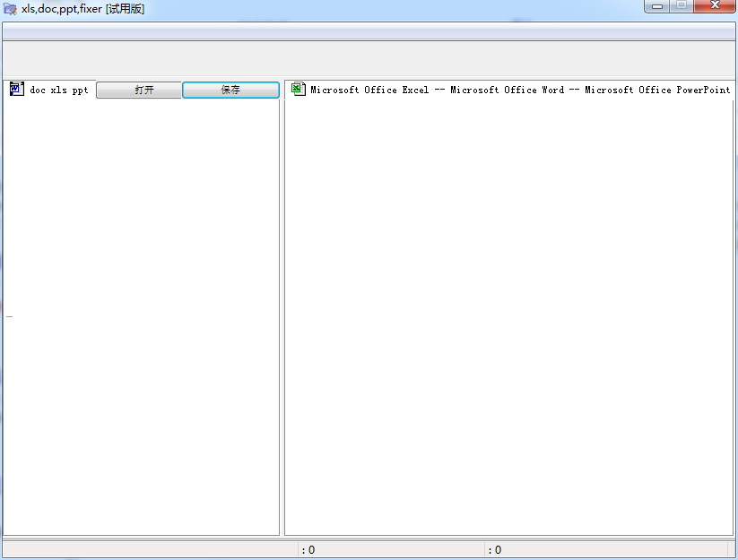738x560 pixels.
Task: Click the first ': 0' status bar counter
Action: (308, 549)
